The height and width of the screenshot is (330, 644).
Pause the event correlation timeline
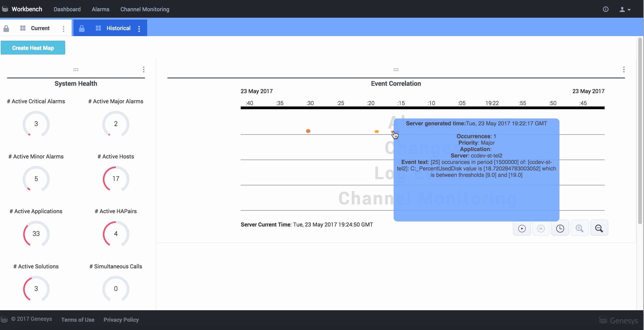(541, 228)
